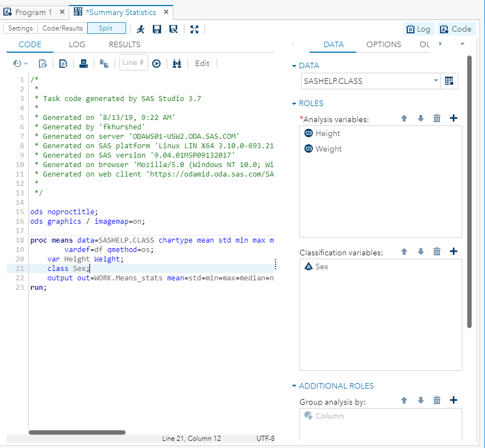Viewport: 485px width, 448px height.
Task: Maximize the view with the expand arrows icon
Action: [194, 29]
